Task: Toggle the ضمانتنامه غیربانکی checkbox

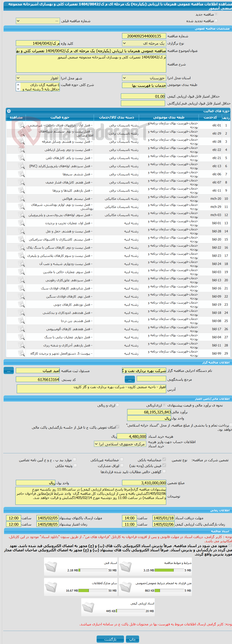Action: click(x=122, y=460)
